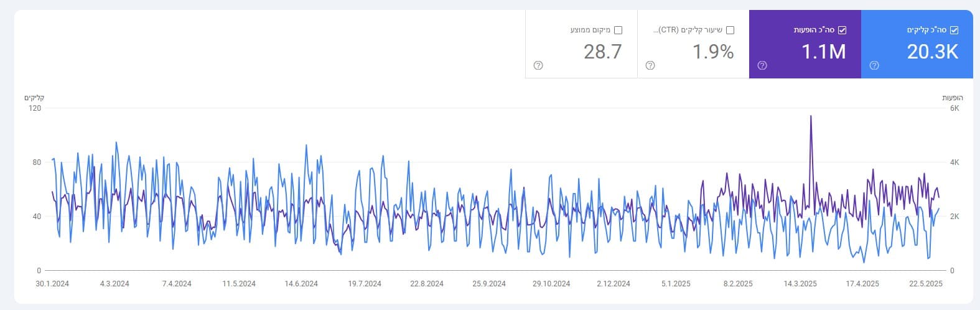Click the tallest purple impressions spike

[811, 116]
